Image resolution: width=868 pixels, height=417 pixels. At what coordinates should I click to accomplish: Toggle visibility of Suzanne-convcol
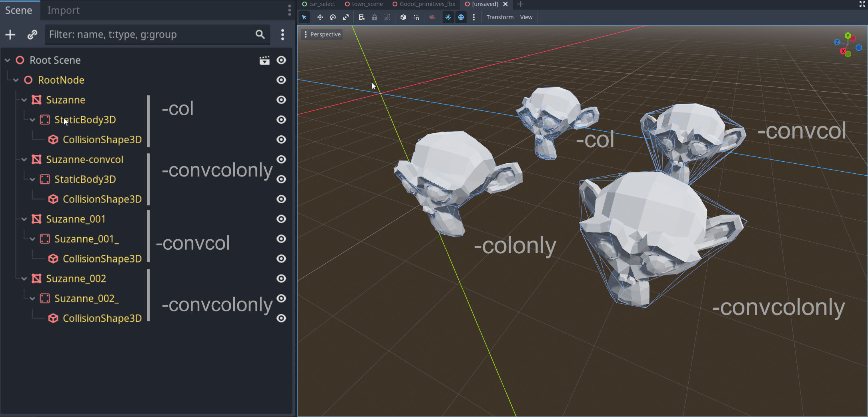pyautogui.click(x=281, y=159)
